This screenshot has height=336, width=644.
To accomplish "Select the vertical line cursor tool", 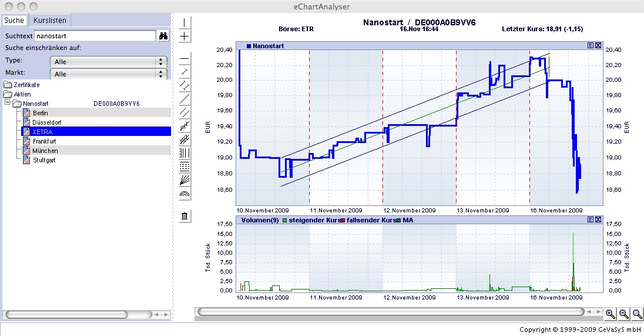I will click(x=185, y=22).
